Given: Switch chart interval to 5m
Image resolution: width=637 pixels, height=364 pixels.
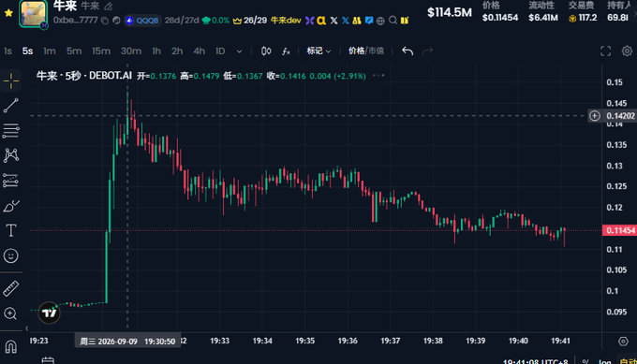Looking at the screenshot, I should coord(74,51).
